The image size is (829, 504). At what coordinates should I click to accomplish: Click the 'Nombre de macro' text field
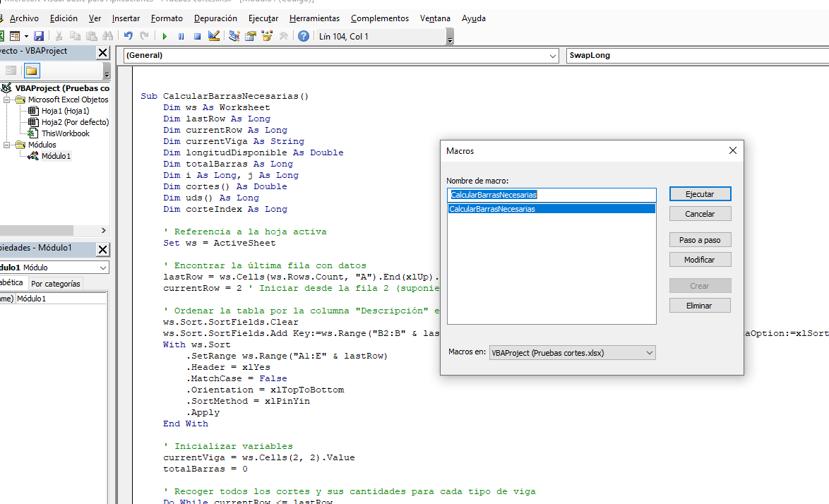click(x=551, y=195)
